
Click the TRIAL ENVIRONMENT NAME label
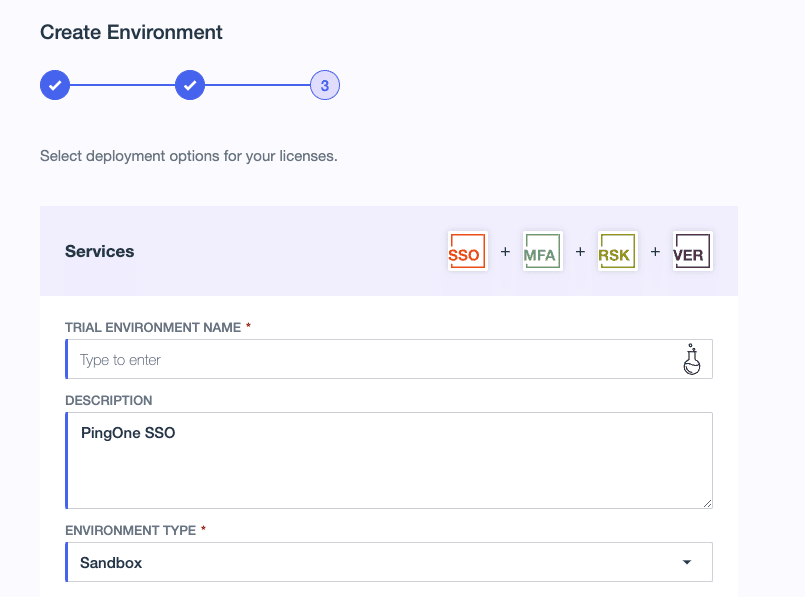click(153, 328)
